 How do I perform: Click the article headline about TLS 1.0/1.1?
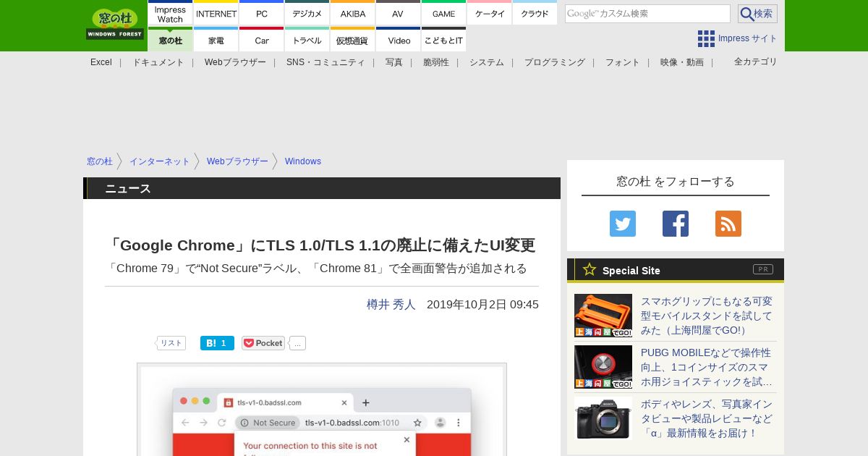320,245
